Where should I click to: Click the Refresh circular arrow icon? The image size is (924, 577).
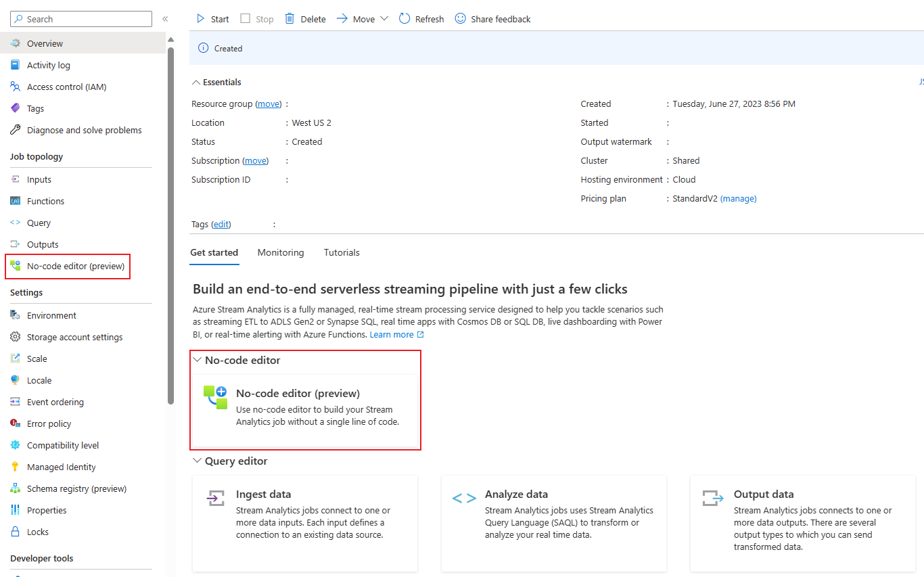(405, 19)
